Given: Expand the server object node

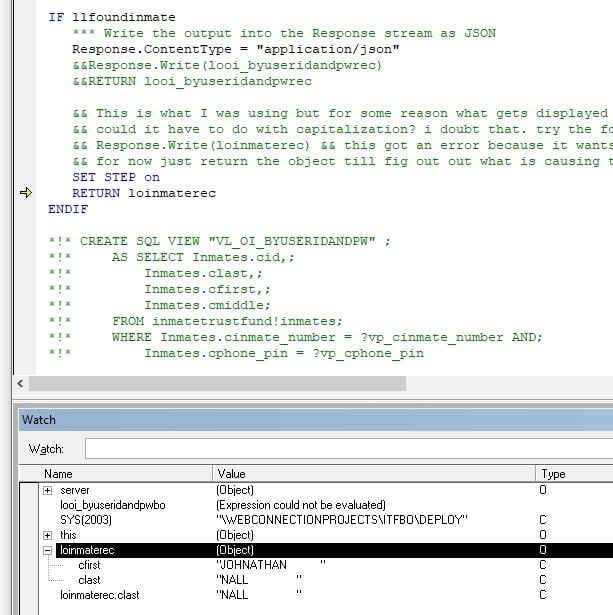Looking at the screenshot, I should pos(47,490).
